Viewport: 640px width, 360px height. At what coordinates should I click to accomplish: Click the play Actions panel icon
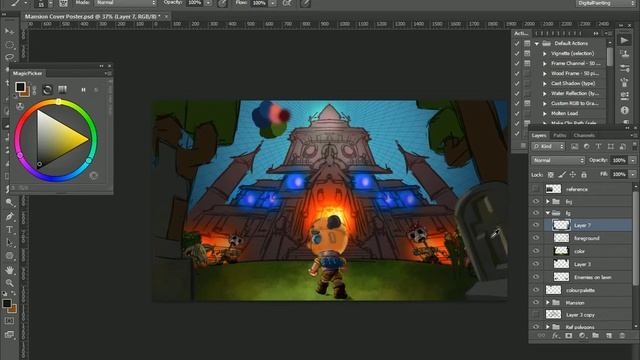(x=624, y=40)
